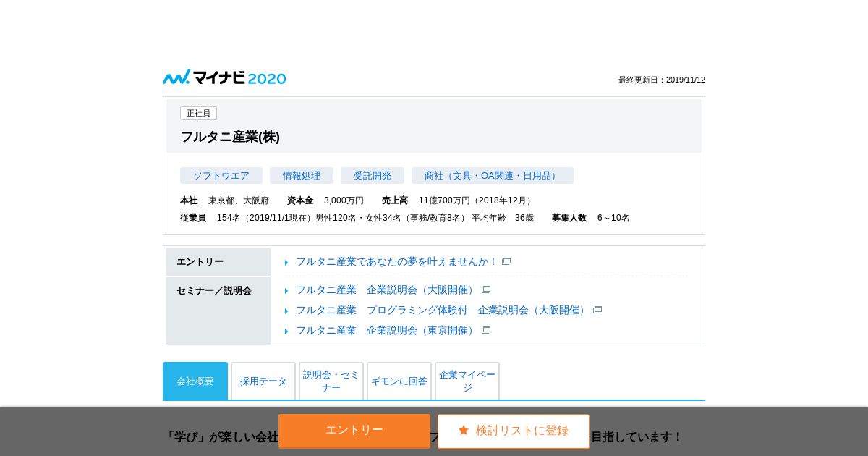Click star icon in 検討リストに登録 button
Screen dimensions: 868x456
click(464, 431)
